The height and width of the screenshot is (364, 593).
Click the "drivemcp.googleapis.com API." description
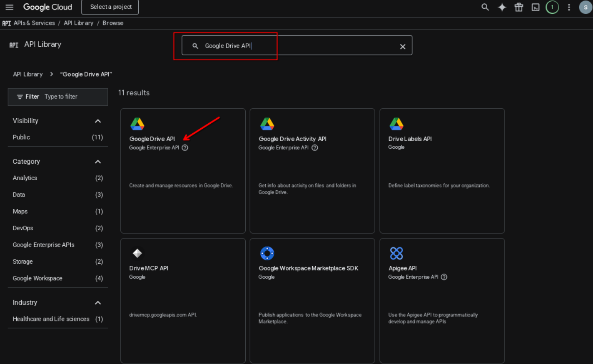coord(163,315)
